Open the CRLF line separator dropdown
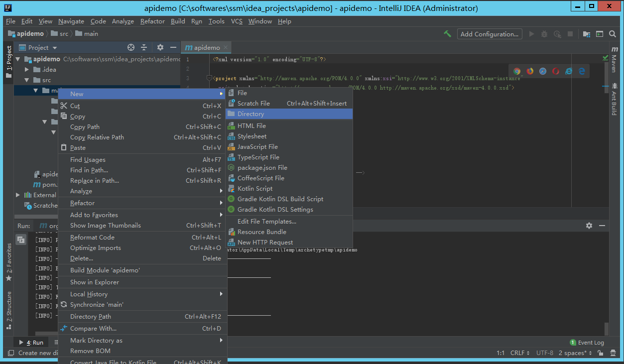This screenshot has width=624, height=364. (x=520, y=353)
